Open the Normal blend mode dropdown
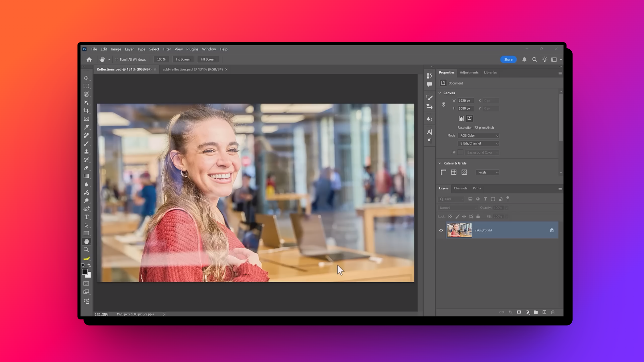The width and height of the screenshot is (644, 362). (458, 208)
